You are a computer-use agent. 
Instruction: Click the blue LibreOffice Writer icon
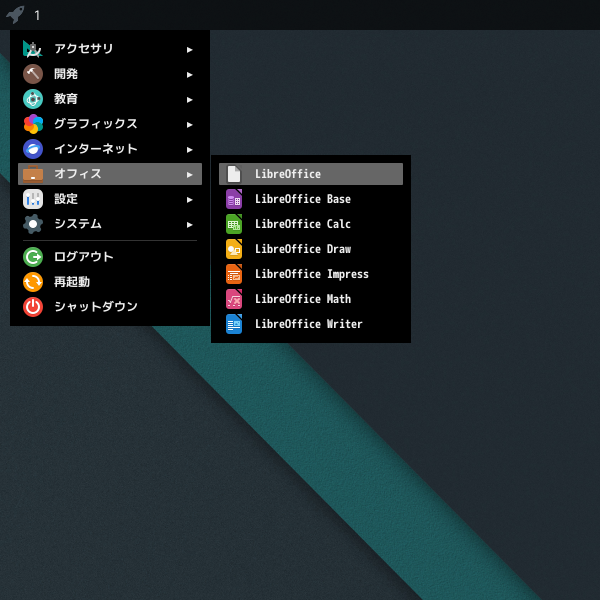(234, 324)
